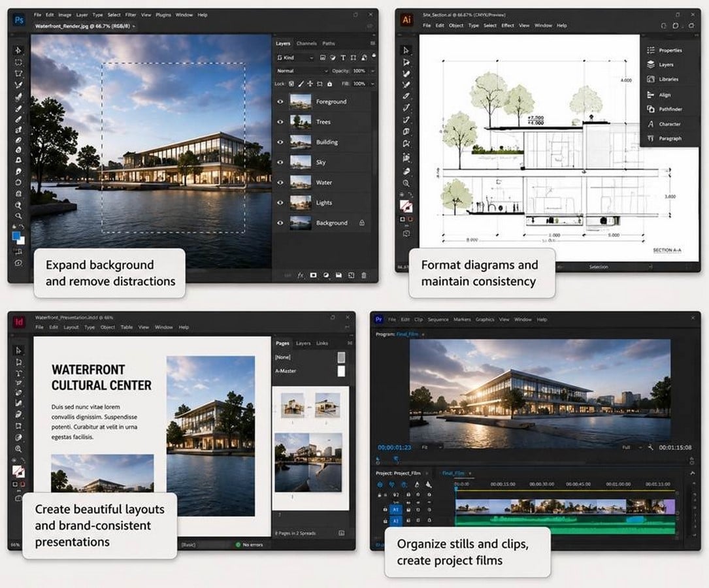Click the fx layer style icon
Viewport: 709px width, 588px height.
pos(300,275)
